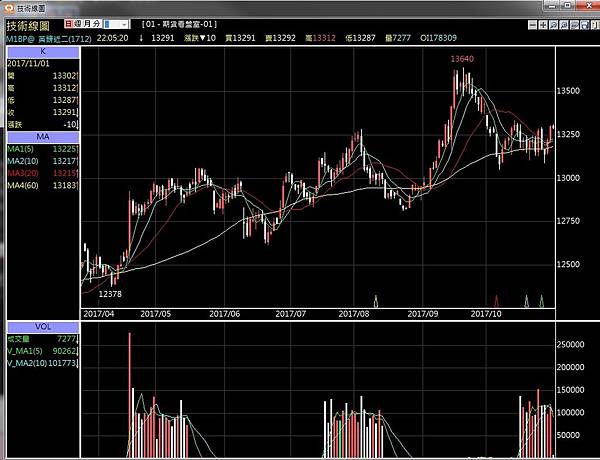The image size is (600, 460).
Task: Click the white triangle marker near 2017/08
Action: click(x=376, y=301)
